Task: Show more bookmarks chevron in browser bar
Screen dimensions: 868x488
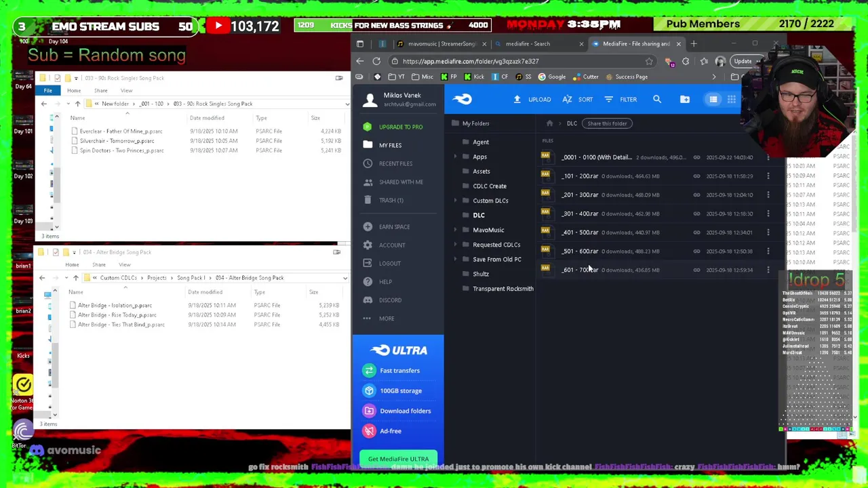Action: click(713, 77)
